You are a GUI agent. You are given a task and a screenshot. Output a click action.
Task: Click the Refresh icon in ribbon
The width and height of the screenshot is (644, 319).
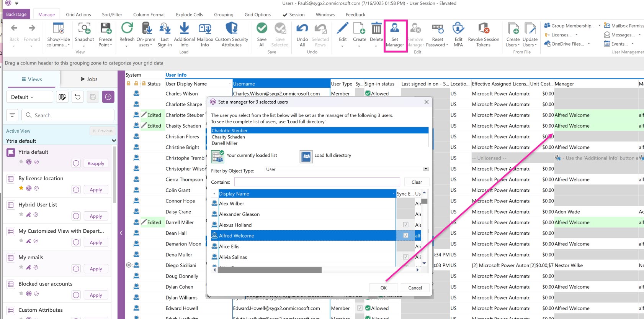[x=127, y=29]
